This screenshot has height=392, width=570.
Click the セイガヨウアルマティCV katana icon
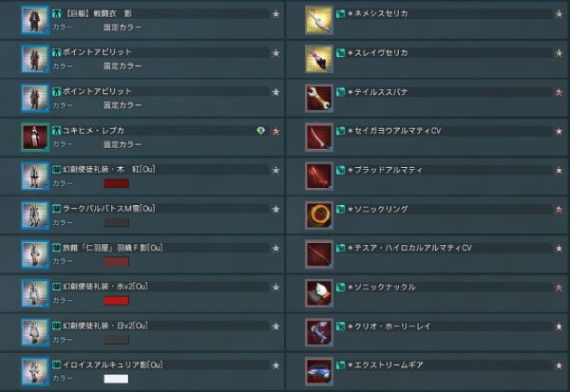tap(319, 137)
